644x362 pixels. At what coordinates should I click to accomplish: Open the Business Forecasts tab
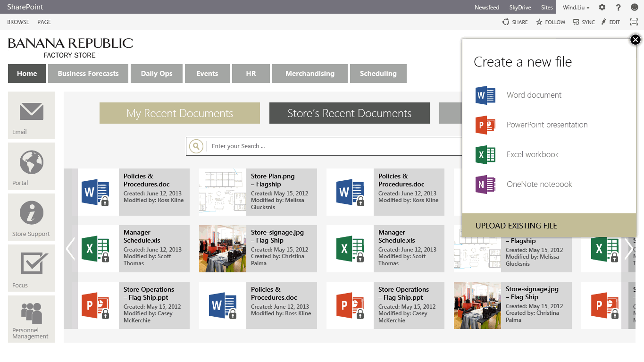click(x=88, y=74)
